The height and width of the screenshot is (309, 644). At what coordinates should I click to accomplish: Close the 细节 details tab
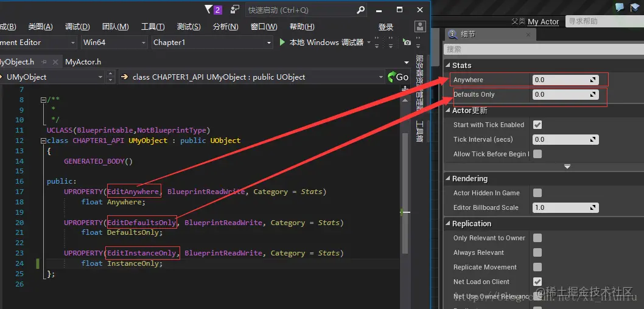(528, 35)
